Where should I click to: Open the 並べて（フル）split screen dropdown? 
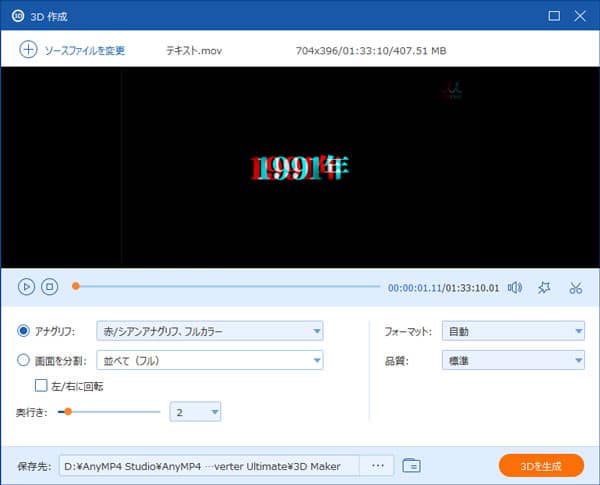(x=210, y=360)
